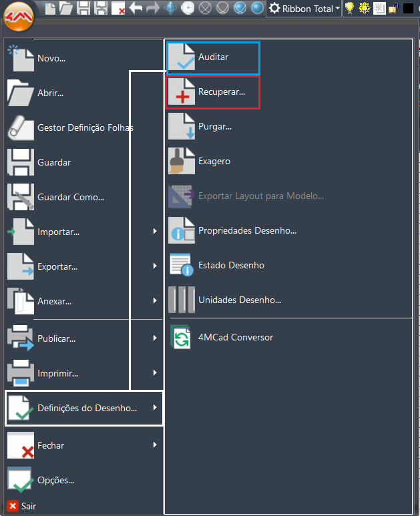Click the blue flat-shaded sphere icon

[240, 8]
